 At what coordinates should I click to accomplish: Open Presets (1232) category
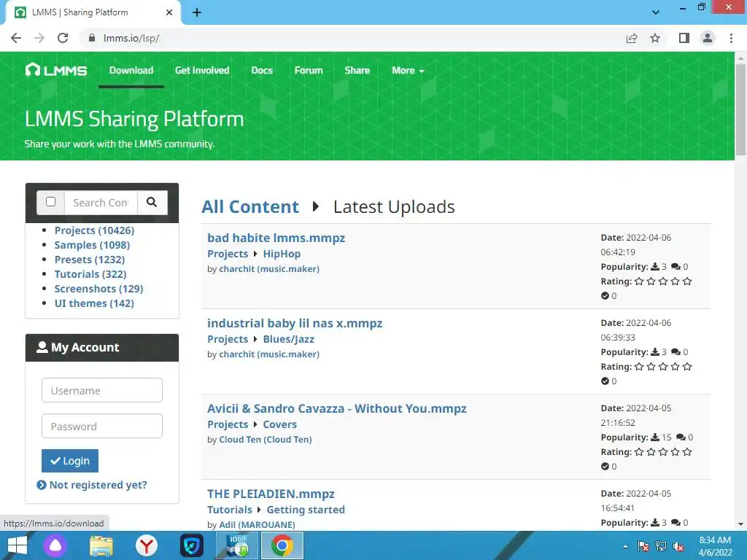tap(90, 260)
